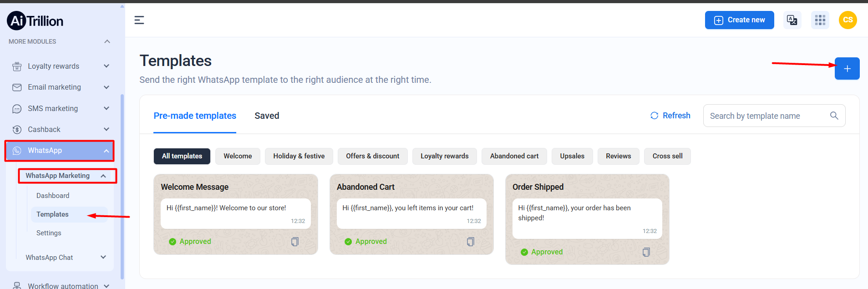The width and height of the screenshot is (868, 289).
Task: Click the Create new button
Action: [x=739, y=20]
